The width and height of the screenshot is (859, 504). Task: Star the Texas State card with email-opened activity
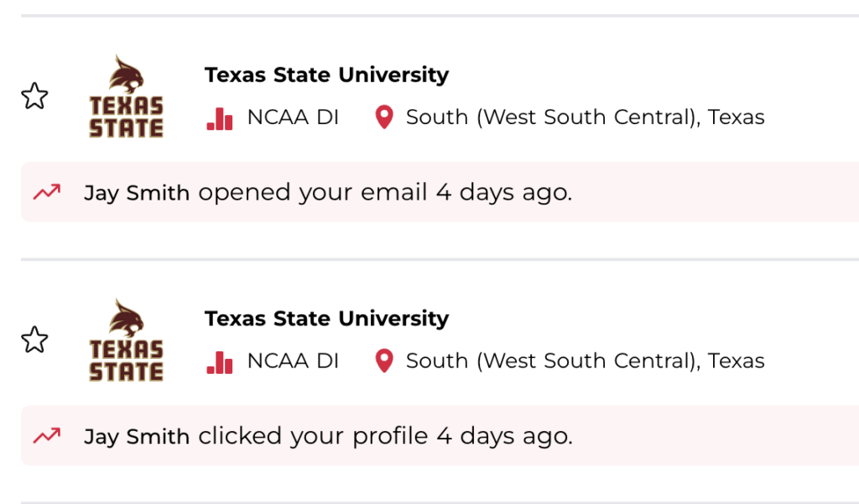pyautogui.click(x=34, y=96)
